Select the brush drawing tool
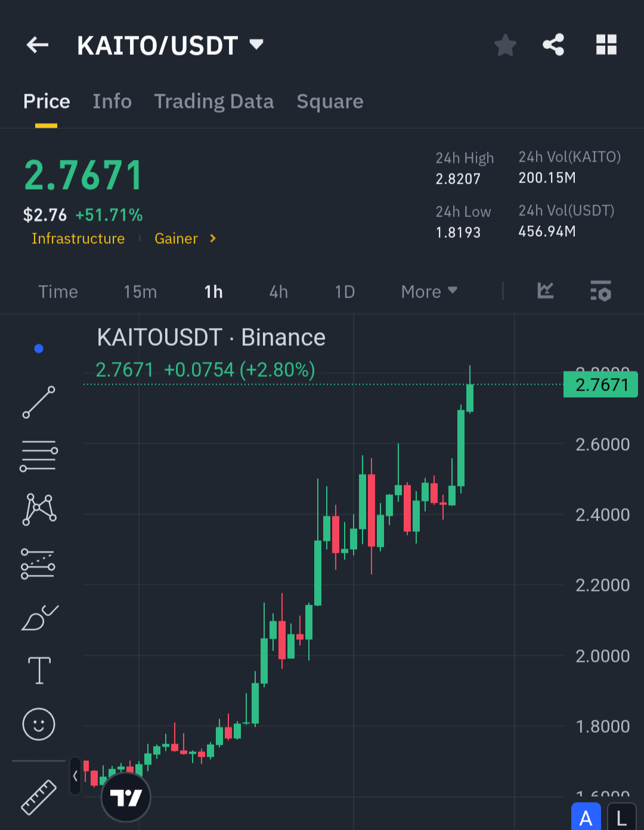 click(x=39, y=618)
